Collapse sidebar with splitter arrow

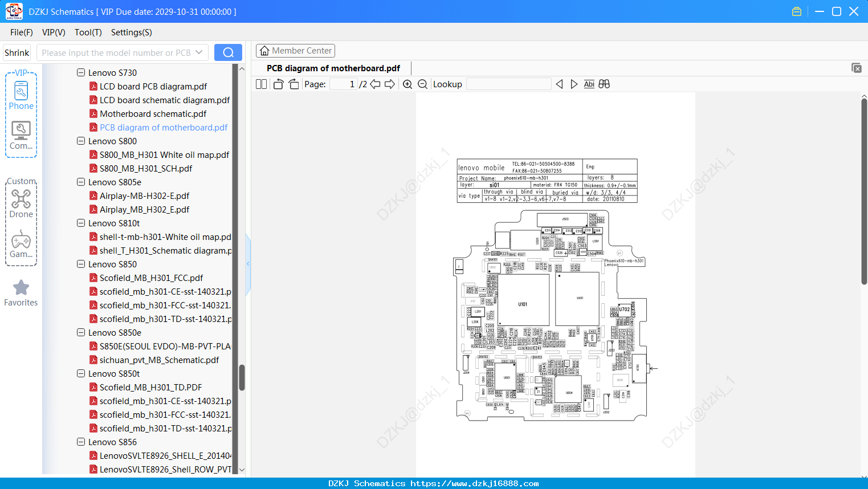coord(248,264)
